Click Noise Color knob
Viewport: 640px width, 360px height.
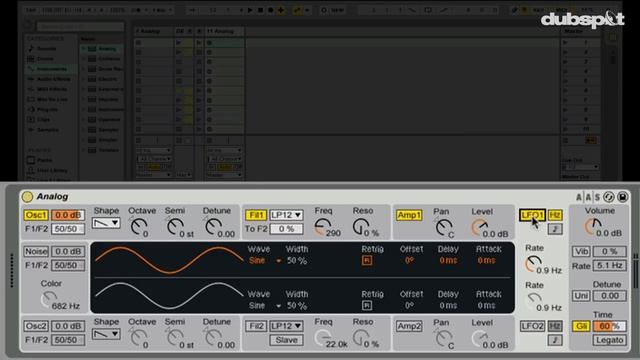point(49,300)
